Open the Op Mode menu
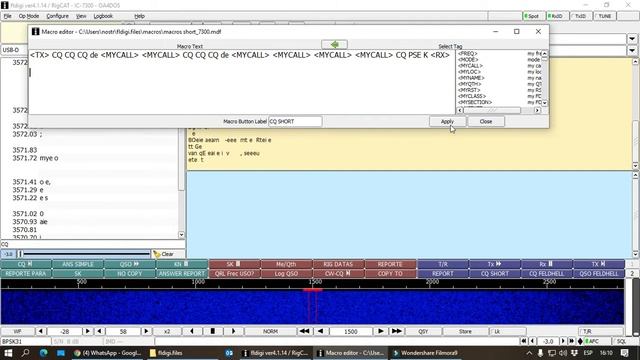Screen dimensions: 640x360 click(x=29, y=16)
